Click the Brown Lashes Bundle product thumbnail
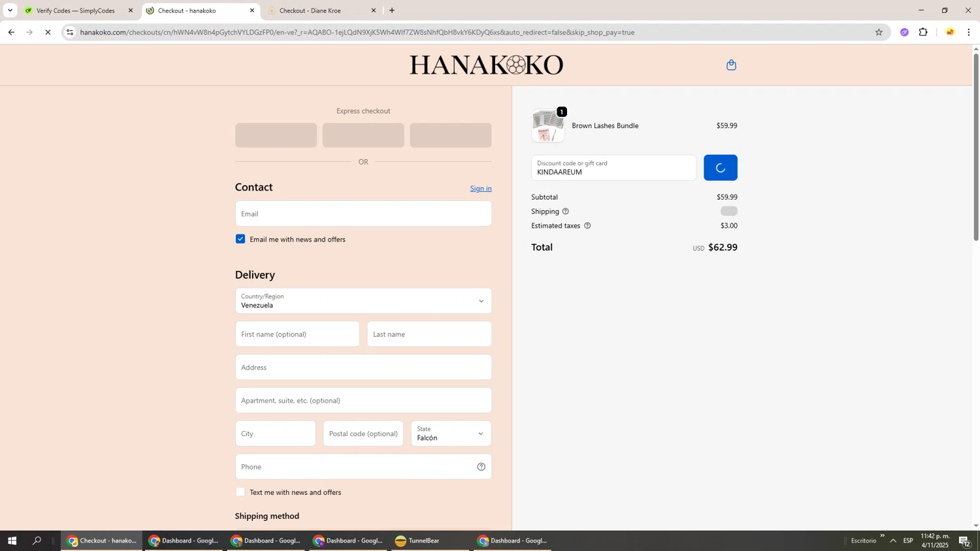The width and height of the screenshot is (980, 551). 548,125
